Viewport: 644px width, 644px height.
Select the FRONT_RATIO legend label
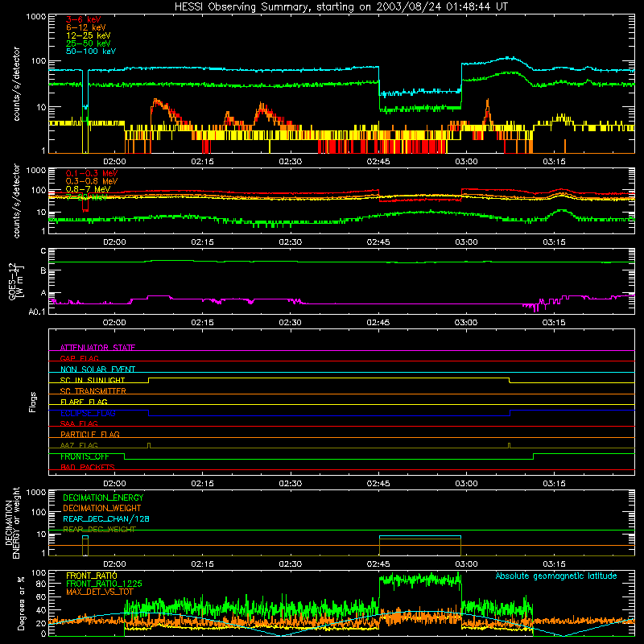click(92, 576)
